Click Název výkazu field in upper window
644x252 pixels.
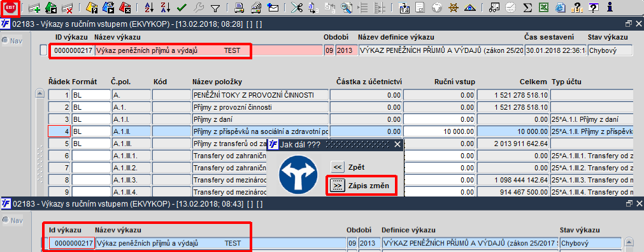point(209,50)
